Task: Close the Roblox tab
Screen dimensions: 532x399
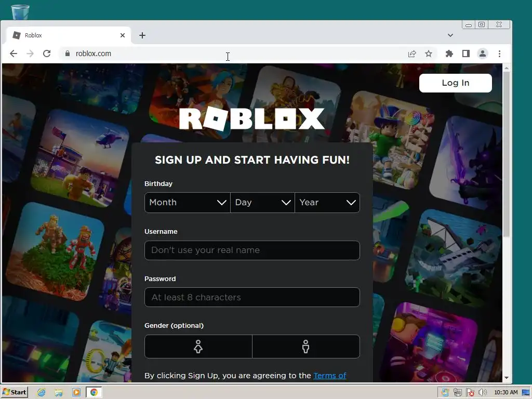Action: click(123, 35)
